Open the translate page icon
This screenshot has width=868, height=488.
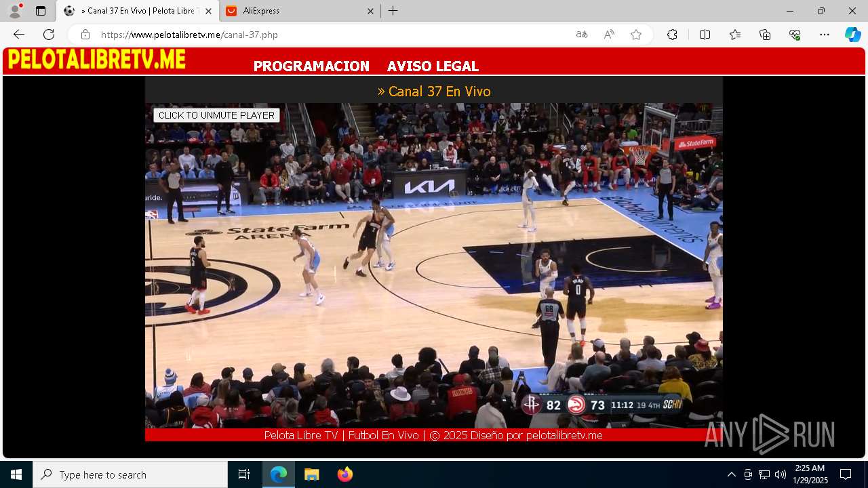coord(582,35)
